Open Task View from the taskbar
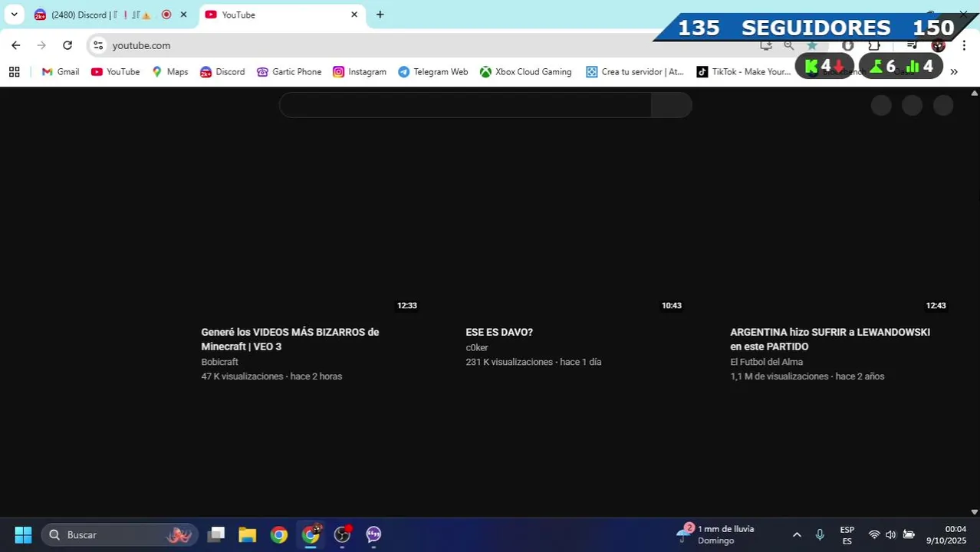 (216, 534)
